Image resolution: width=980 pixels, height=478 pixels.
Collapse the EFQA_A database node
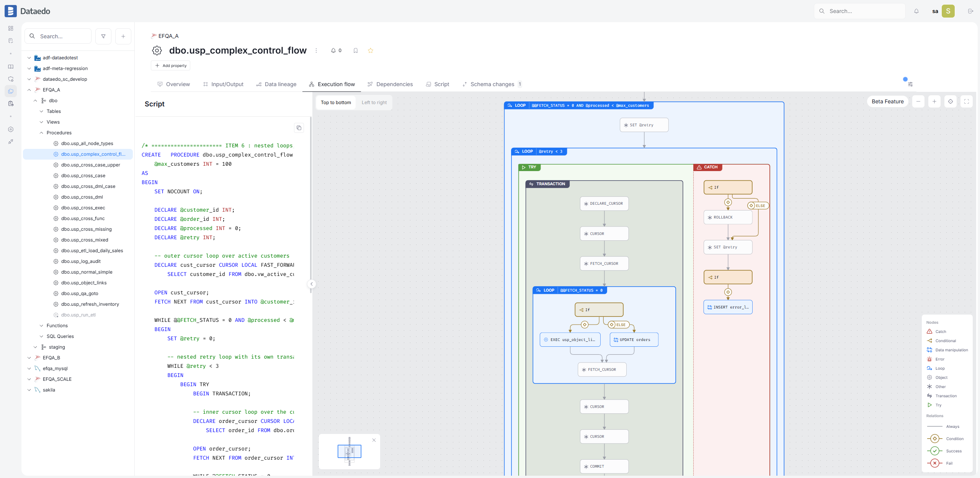point(29,90)
